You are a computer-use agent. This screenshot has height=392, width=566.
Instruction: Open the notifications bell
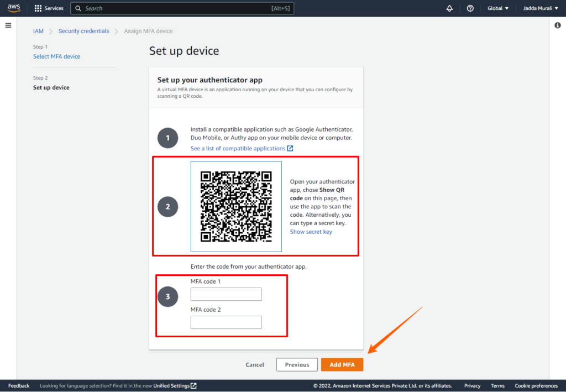click(449, 8)
